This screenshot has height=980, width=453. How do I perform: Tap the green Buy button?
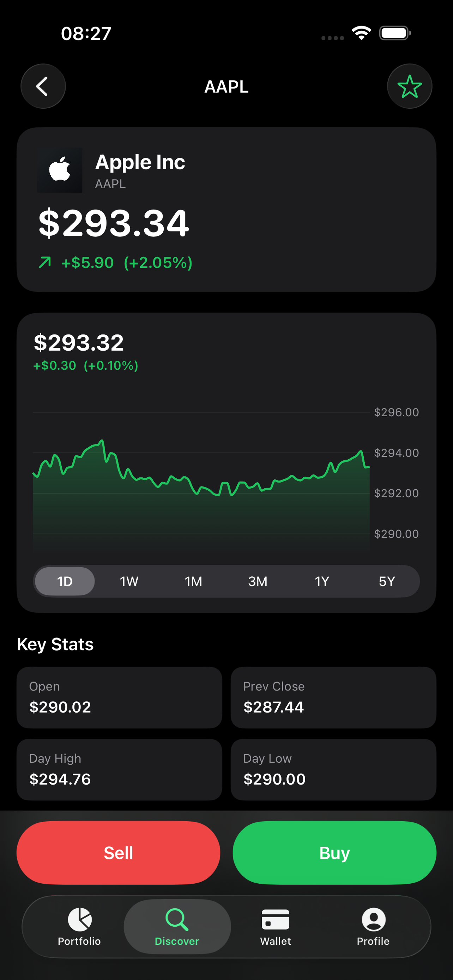(334, 853)
